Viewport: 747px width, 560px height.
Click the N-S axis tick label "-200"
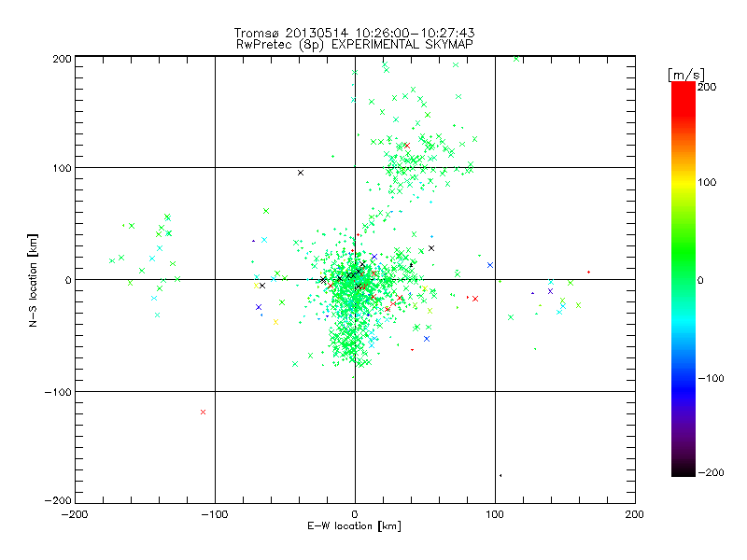(x=58, y=501)
